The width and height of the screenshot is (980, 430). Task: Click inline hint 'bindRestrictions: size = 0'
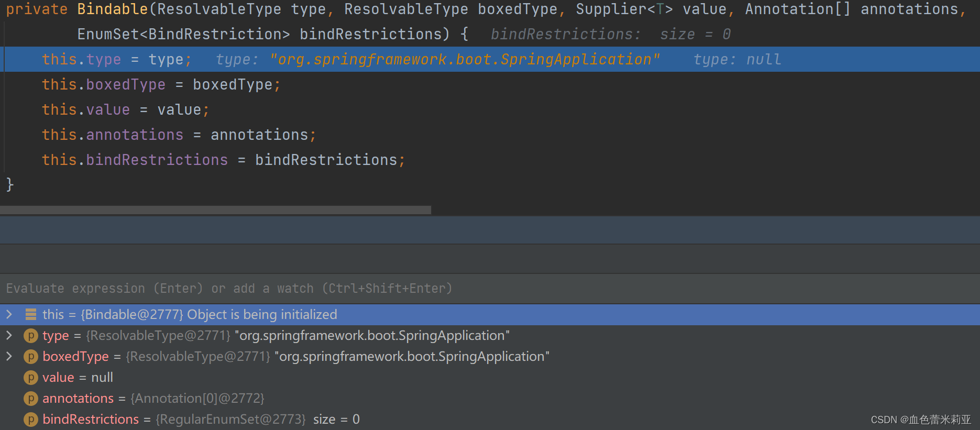pos(611,34)
